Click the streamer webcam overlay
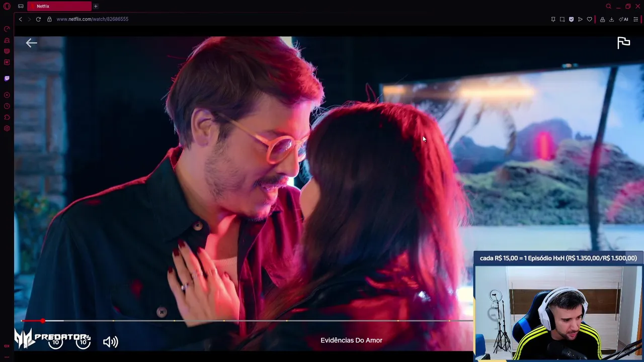Image resolution: width=644 pixels, height=362 pixels. 558,313
